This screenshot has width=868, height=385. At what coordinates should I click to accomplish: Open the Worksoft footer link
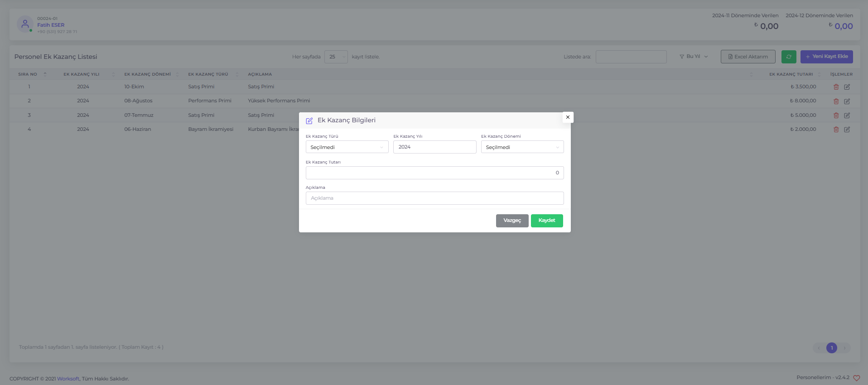click(68, 379)
